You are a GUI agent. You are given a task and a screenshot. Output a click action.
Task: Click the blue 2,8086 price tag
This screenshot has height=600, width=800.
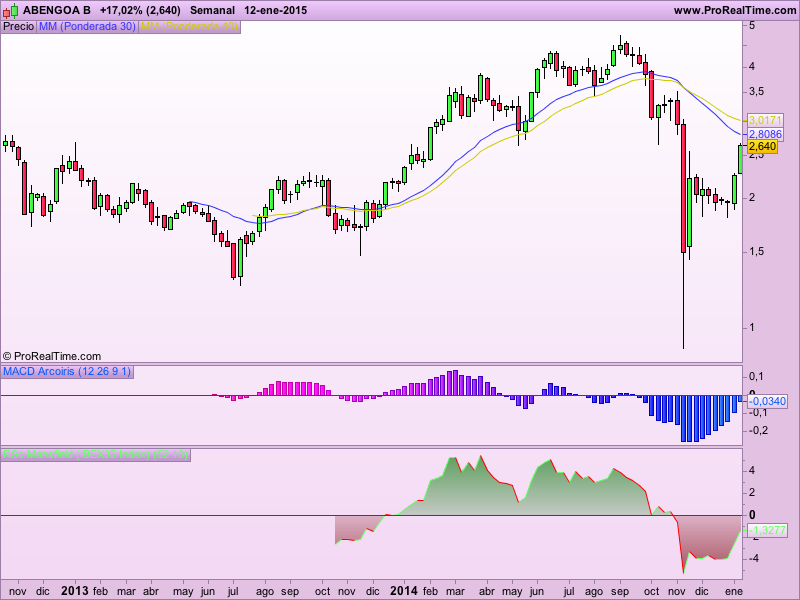click(765, 134)
